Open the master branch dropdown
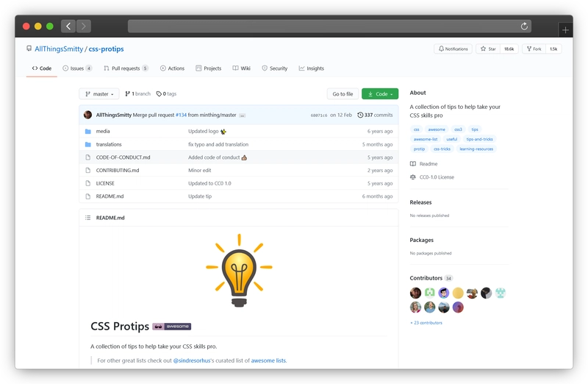Viewport: 588px width, 384px height. (99, 94)
